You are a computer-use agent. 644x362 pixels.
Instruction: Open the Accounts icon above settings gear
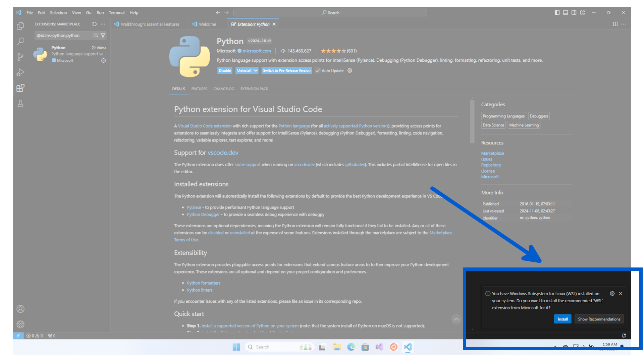20,309
